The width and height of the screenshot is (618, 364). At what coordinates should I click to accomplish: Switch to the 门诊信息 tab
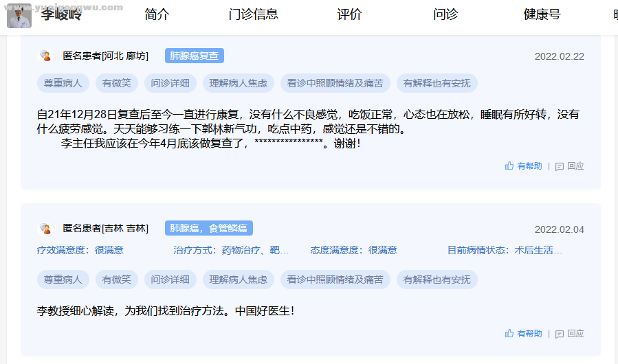(253, 14)
